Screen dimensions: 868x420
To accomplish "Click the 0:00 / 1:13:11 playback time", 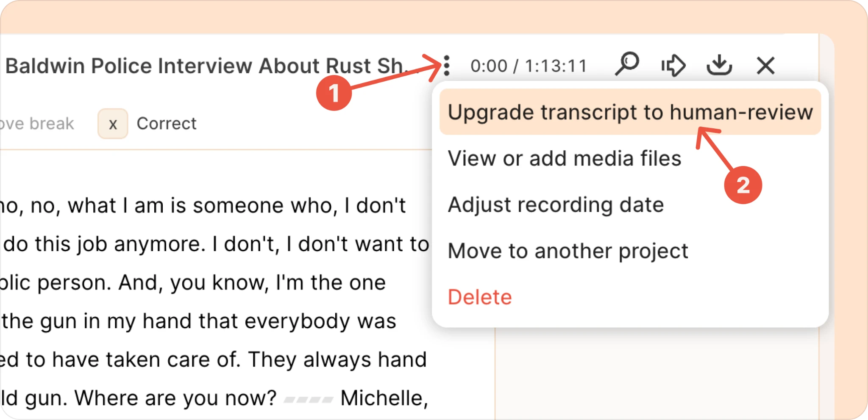I will 529,66.
